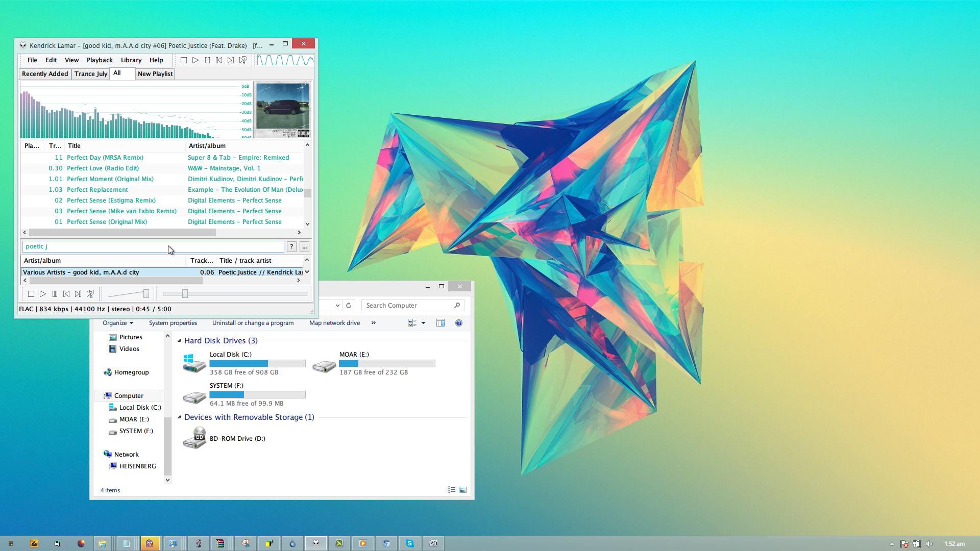980x551 pixels.
Task: Click the random playback icon in the top toolbar
Action: coord(243,60)
